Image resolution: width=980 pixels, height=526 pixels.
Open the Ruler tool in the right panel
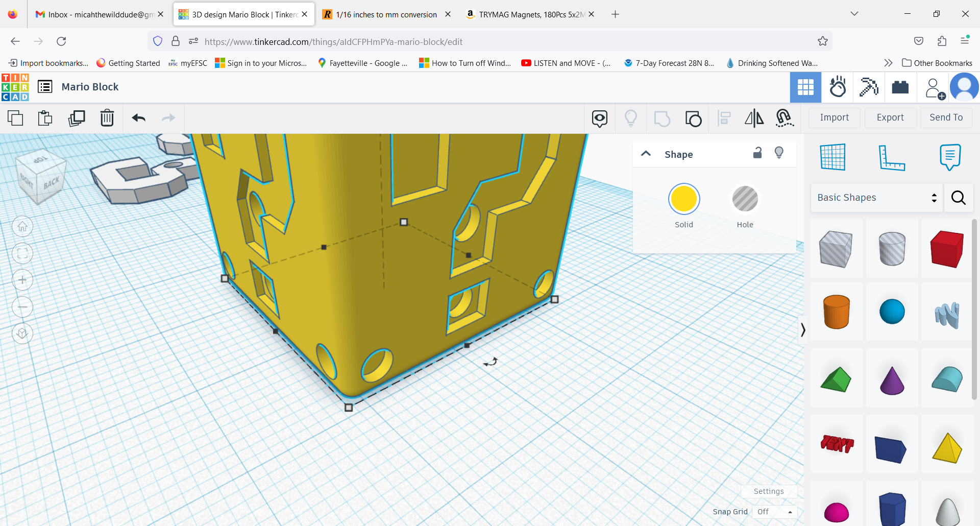[892, 157]
